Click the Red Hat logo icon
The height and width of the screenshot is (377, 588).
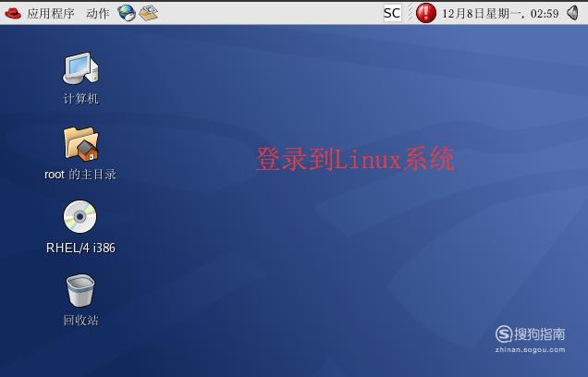[x=13, y=14]
